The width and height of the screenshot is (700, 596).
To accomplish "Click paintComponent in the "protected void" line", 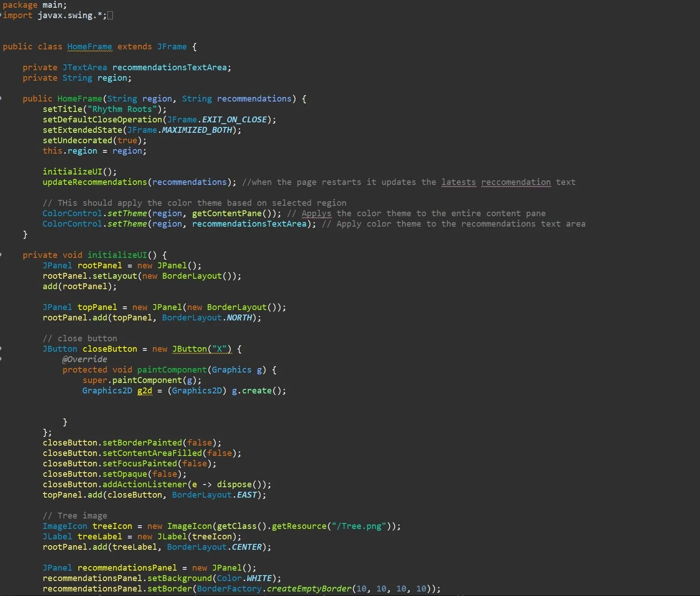I will click(x=172, y=370).
